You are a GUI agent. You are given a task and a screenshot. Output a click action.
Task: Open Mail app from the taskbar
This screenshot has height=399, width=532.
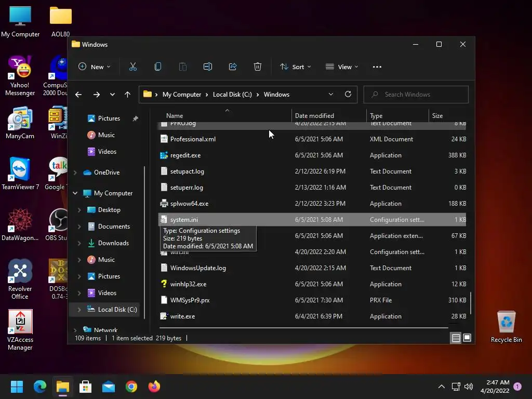[108, 387]
